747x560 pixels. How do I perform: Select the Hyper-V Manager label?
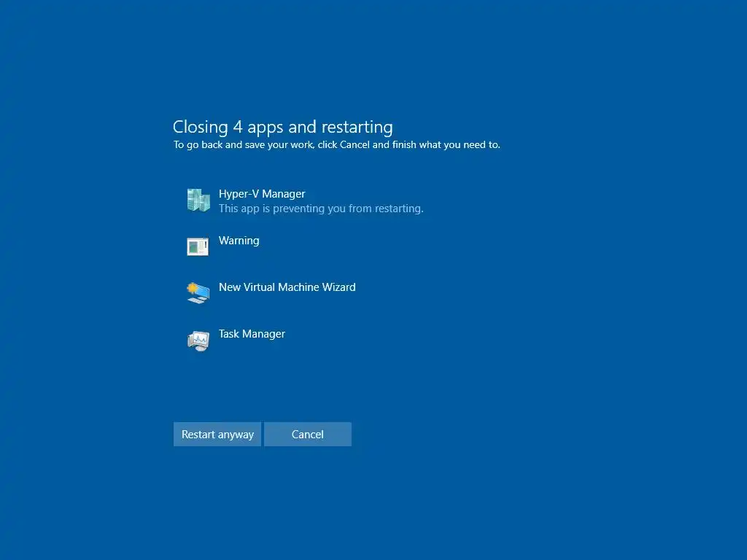pos(262,194)
